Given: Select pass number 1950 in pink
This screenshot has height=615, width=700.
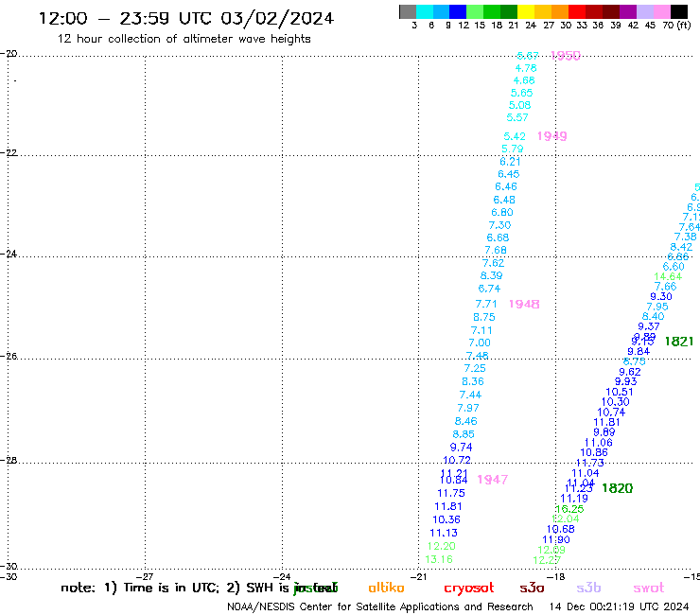Looking at the screenshot, I should click(565, 56).
